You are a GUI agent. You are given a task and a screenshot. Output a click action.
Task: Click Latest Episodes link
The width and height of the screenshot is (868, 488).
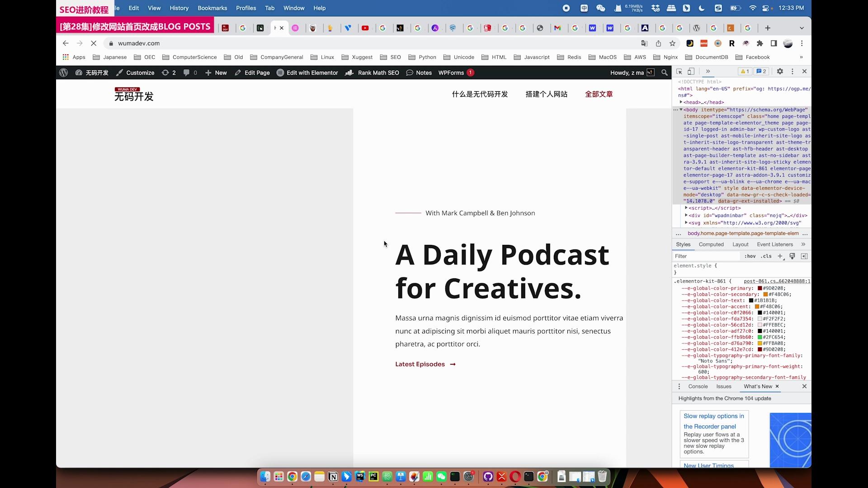(x=425, y=364)
